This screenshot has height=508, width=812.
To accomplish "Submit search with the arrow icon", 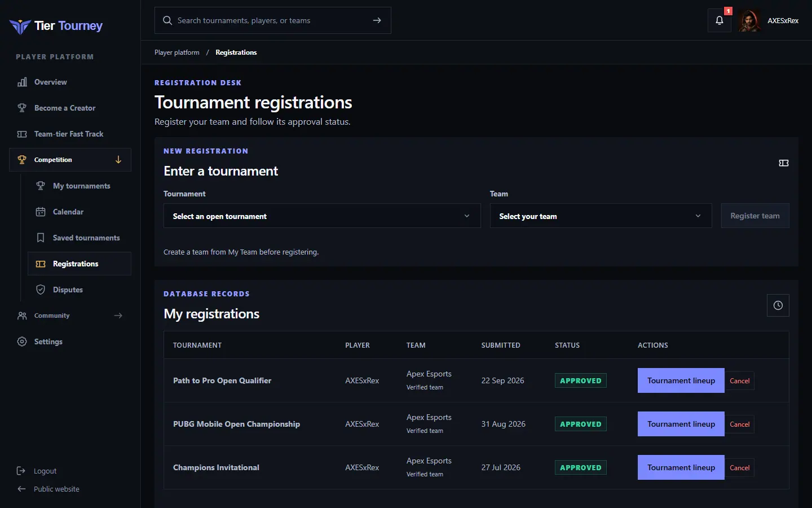I will (377, 20).
